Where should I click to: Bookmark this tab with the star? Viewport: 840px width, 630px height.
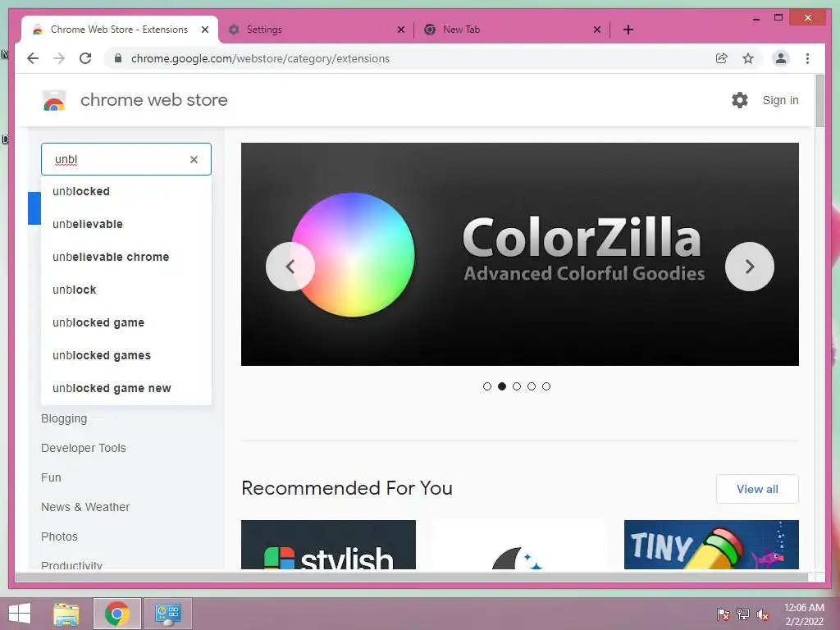748,58
